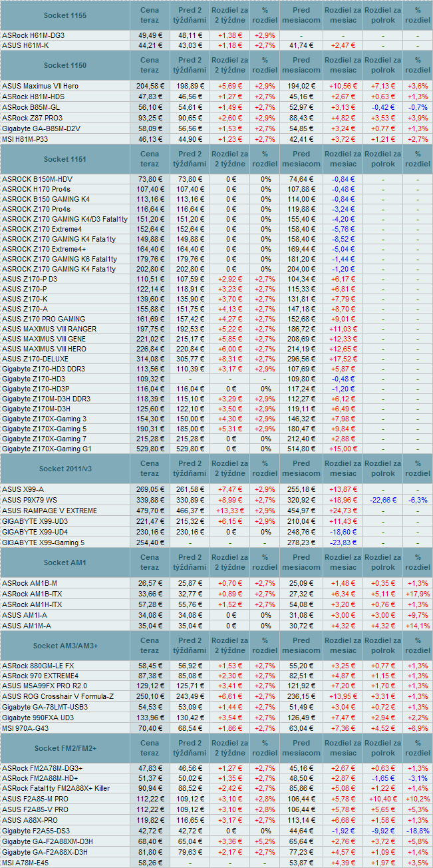This screenshot has height=868, width=433.
Task: Click the ASUS M5A99FX PRO R2.0 entry
Action: pos(44,686)
